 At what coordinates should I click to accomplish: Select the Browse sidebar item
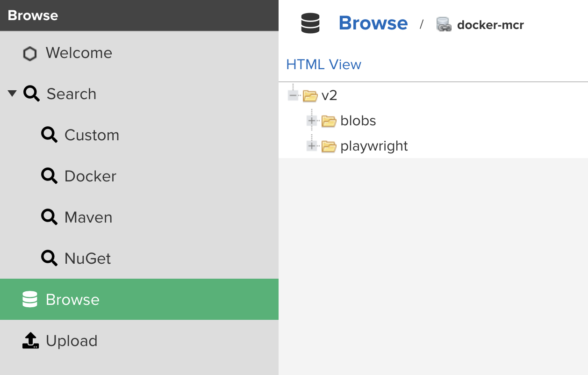click(139, 299)
